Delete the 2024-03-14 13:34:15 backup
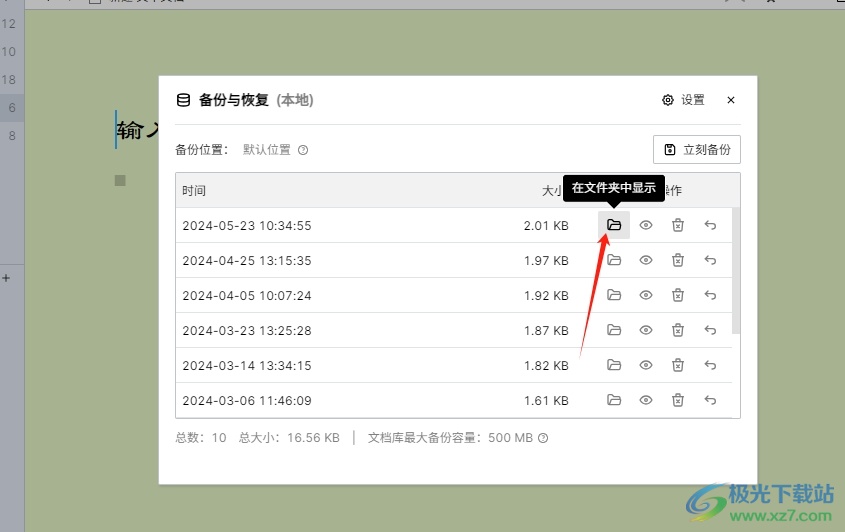845x532 pixels. tap(678, 365)
